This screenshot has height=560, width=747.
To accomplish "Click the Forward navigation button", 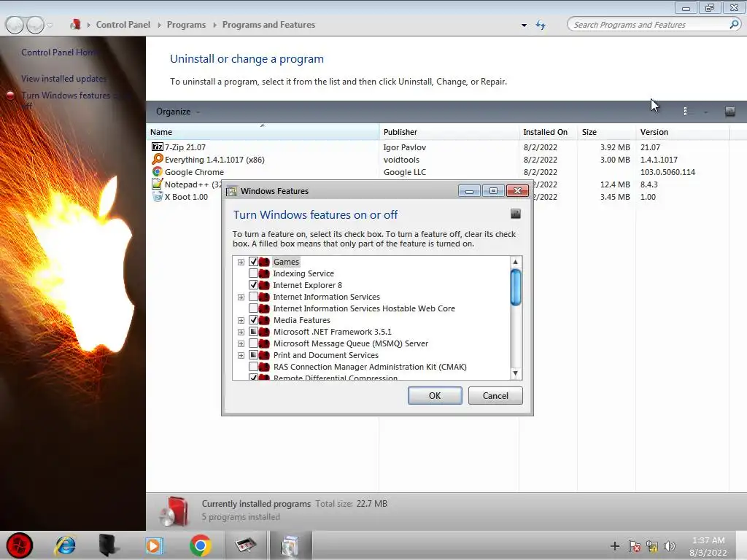I will point(35,25).
